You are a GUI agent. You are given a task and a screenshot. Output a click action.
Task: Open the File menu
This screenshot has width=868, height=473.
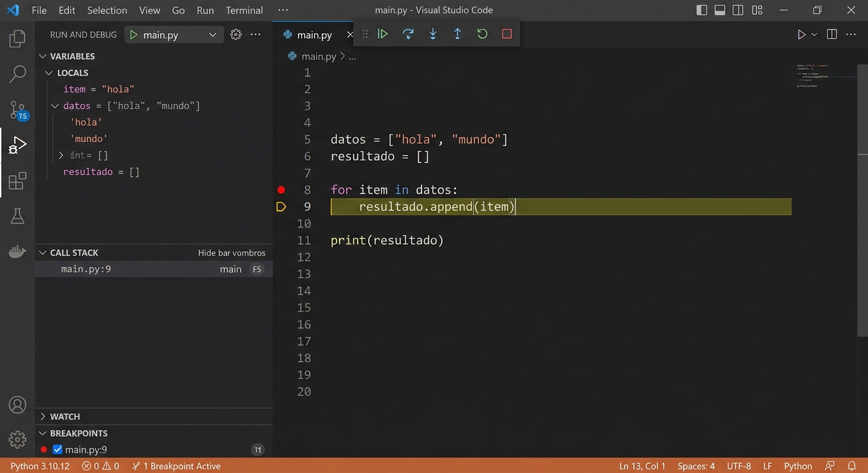(39, 10)
